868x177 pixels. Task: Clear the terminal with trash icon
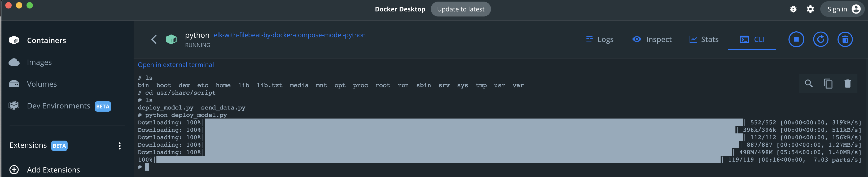[847, 83]
